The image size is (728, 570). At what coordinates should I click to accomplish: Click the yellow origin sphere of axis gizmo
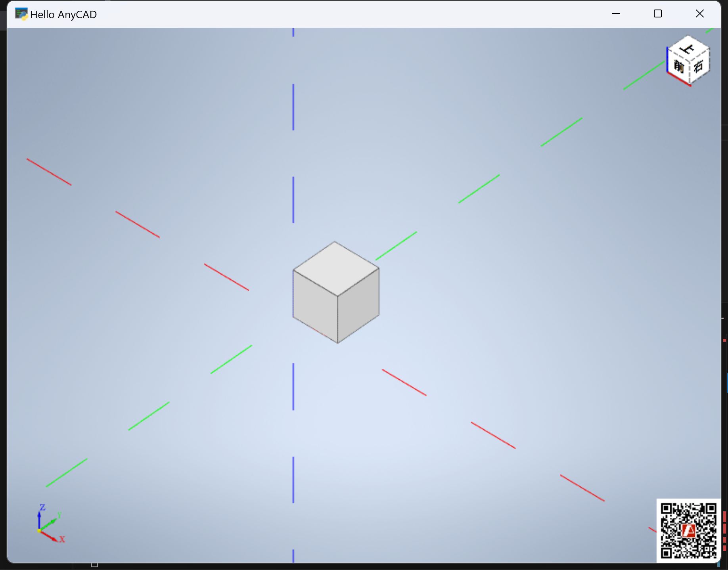39,530
